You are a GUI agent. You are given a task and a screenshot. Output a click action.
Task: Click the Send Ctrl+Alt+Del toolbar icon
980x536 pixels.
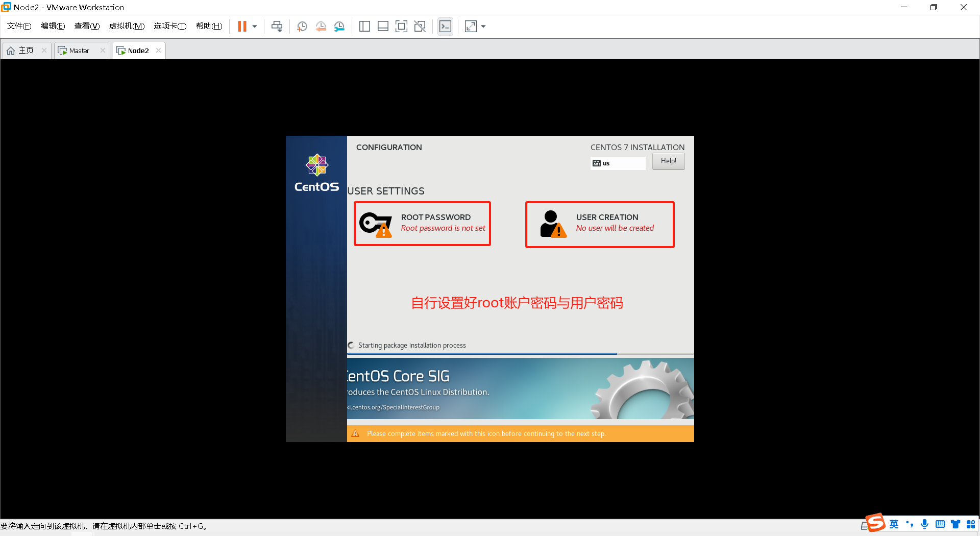click(x=277, y=27)
